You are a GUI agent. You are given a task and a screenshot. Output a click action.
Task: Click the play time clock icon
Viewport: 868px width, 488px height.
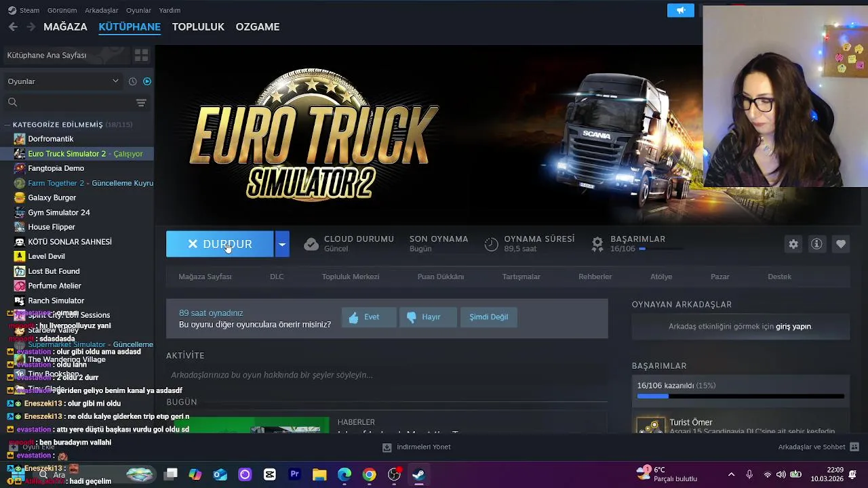click(x=492, y=244)
